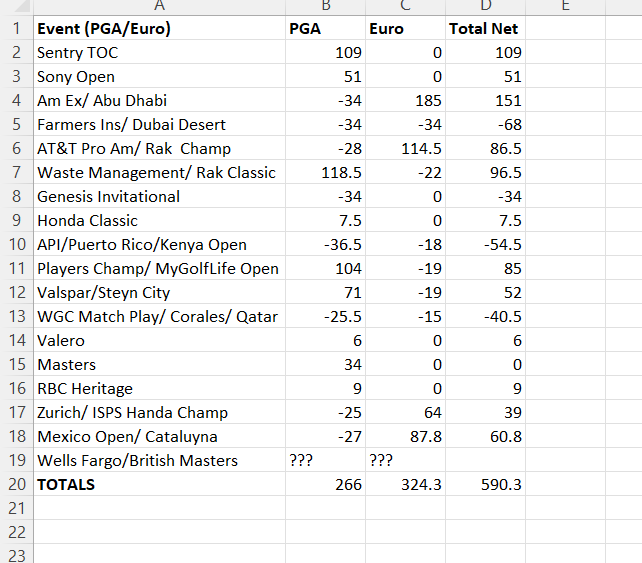Click PGA '???' cell in Wells Fargo row

coord(326,460)
